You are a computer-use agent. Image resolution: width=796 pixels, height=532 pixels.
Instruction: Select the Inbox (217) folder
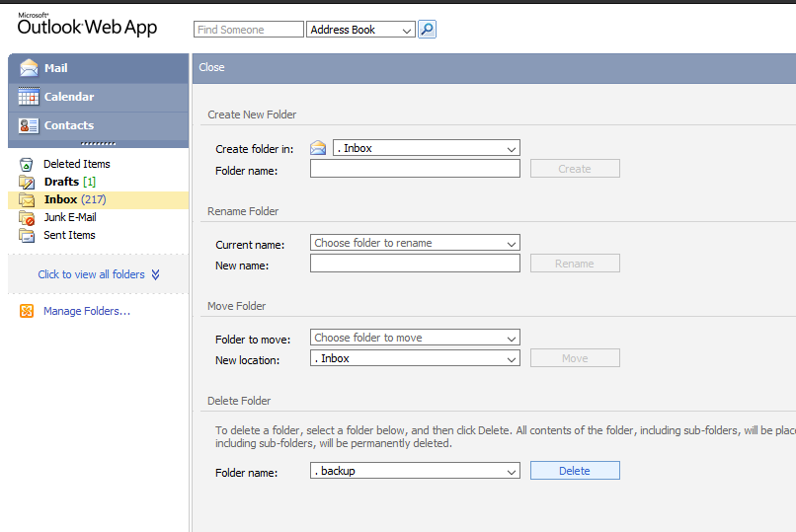coord(99,199)
